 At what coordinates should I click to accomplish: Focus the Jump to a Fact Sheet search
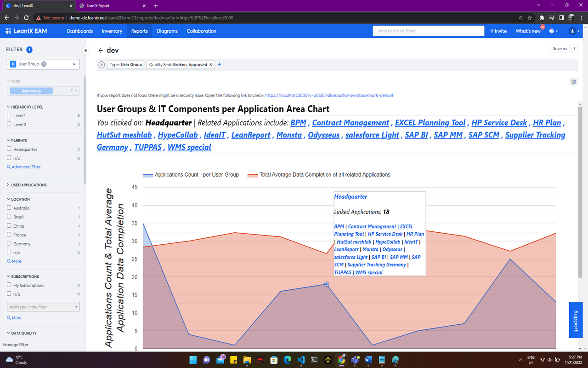click(x=429, y=31)
